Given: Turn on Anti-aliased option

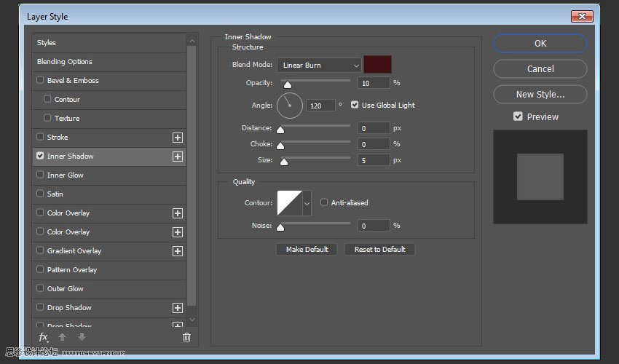Looking at the screenshot, I should click(x=324, y=202).
